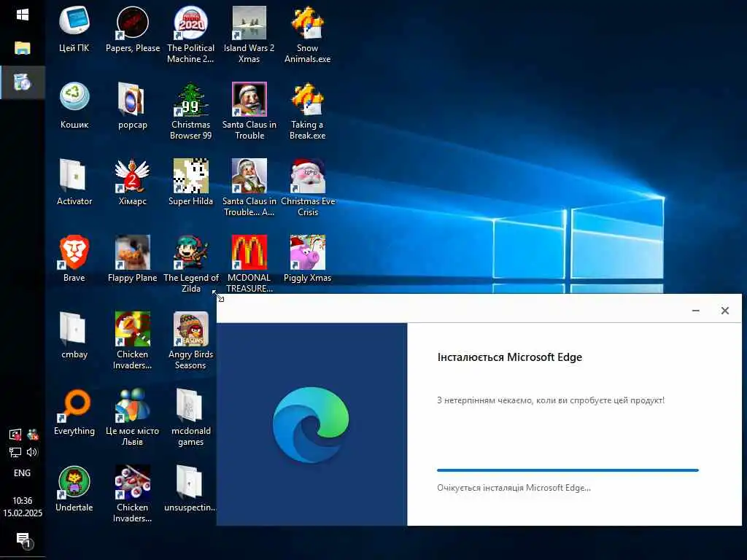Open the volume speaker tray icon
The width and height of the screenshot is (747, 560).
(x=32, y=452)
